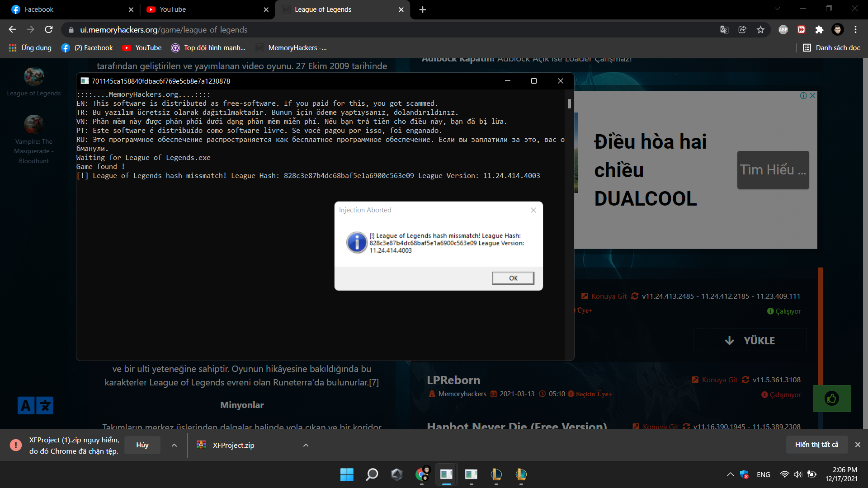
Task: Share this page icon
Action: [x=742, y=30]
